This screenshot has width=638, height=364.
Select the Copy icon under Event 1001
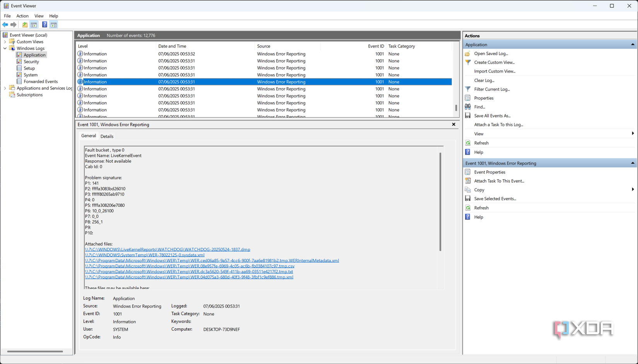point(467,190)
